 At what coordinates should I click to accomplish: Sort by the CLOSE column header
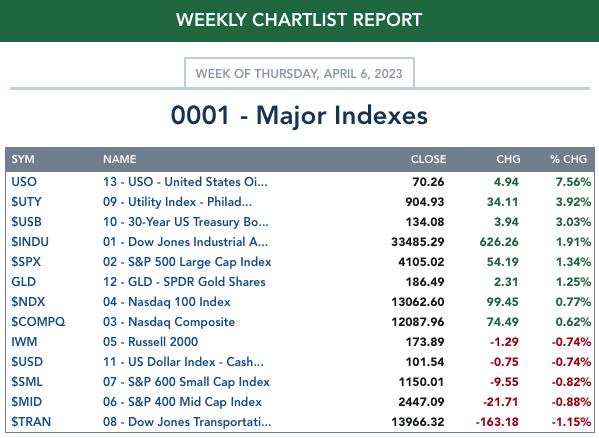coord(428,159)
